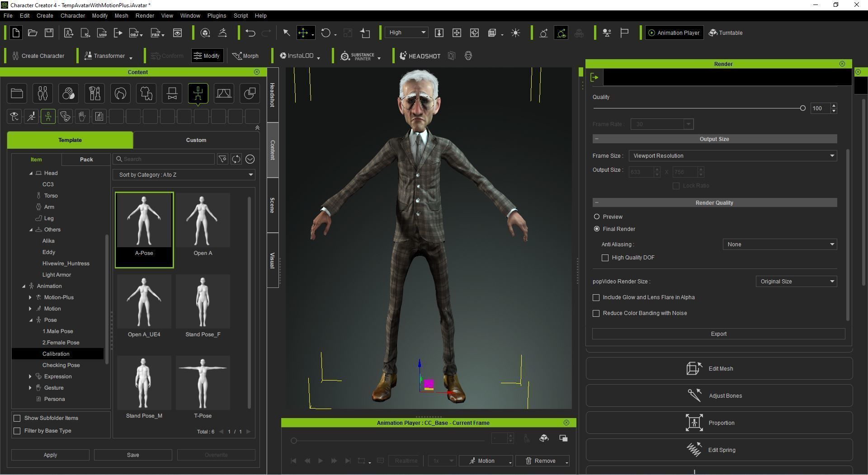Click the filter icon beside search box
Screen dimensions: 868x475
[222, 159]
